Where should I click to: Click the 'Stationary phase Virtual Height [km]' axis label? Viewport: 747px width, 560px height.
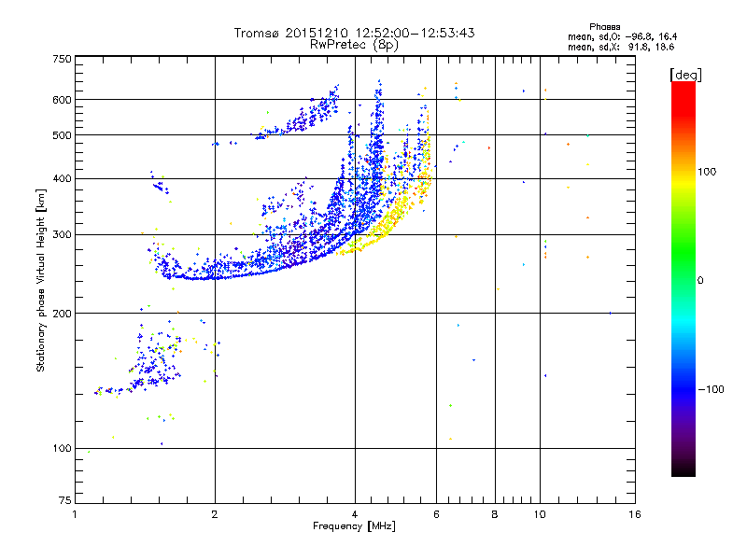click(41, 280)
